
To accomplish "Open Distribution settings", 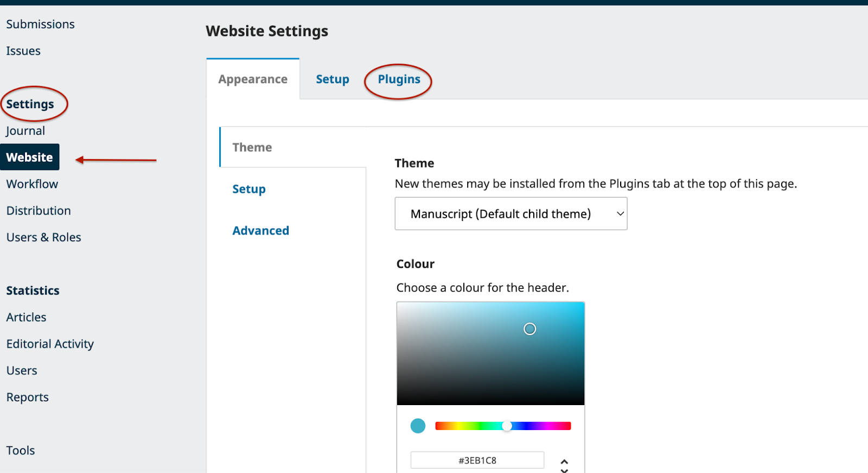I will [39, 211].
